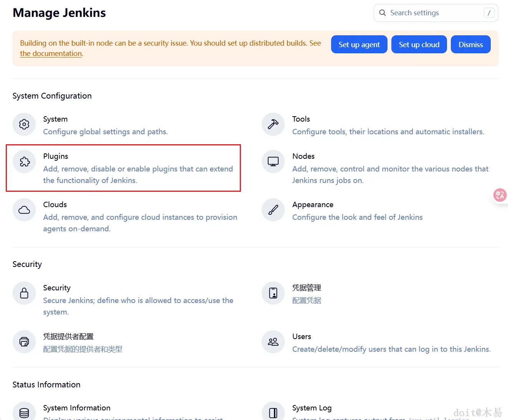Viewport: 508px width, 420px height.
Task: Click the Status Information section heading
Action: [46, 385]
